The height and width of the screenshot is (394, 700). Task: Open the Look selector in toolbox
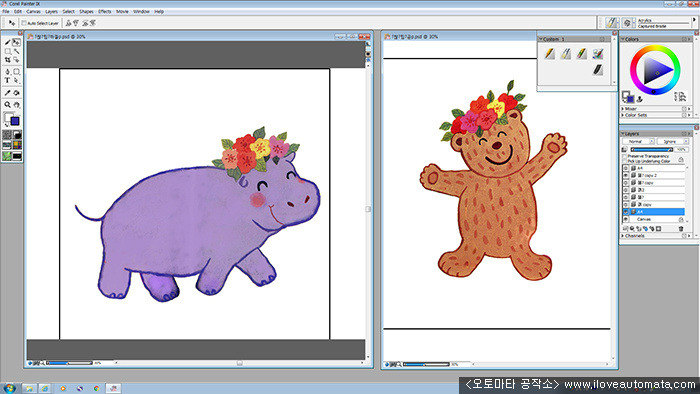7,156
